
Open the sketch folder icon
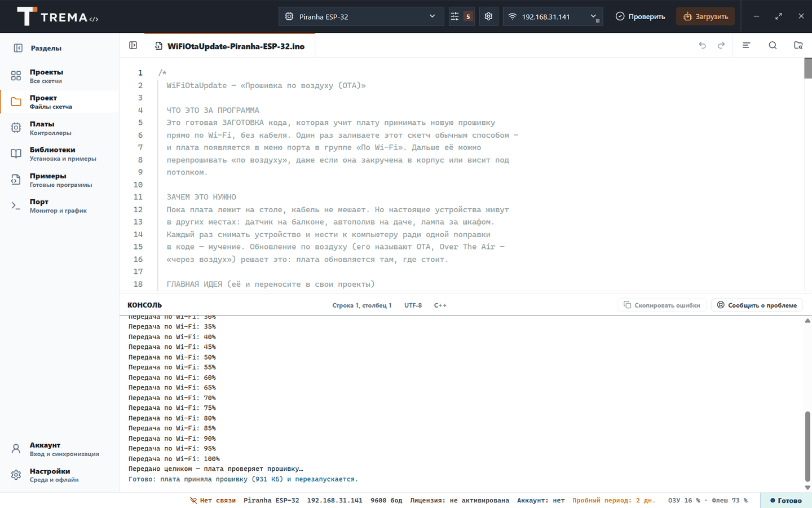click(x=798, y=45)
